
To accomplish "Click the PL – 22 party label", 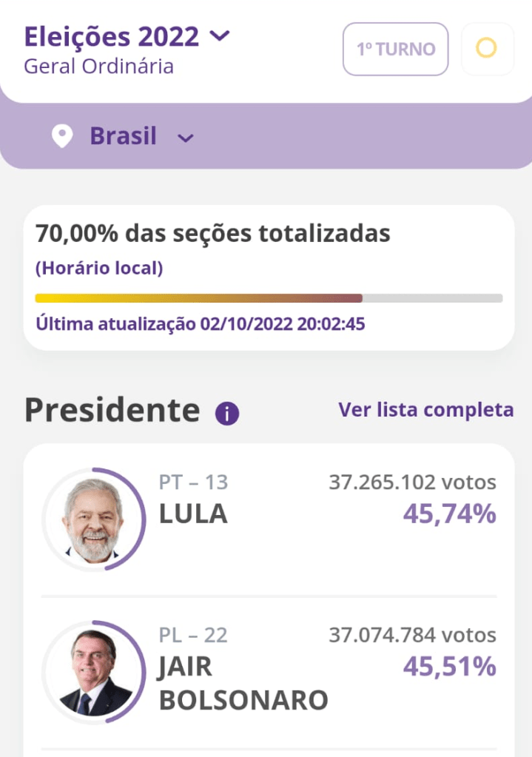I will click(193, 635).
